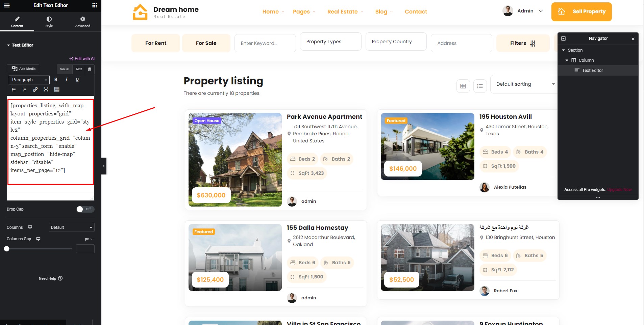The image size is (644, 325).
Task: Switch to list view layout
Action: (480, 86)
